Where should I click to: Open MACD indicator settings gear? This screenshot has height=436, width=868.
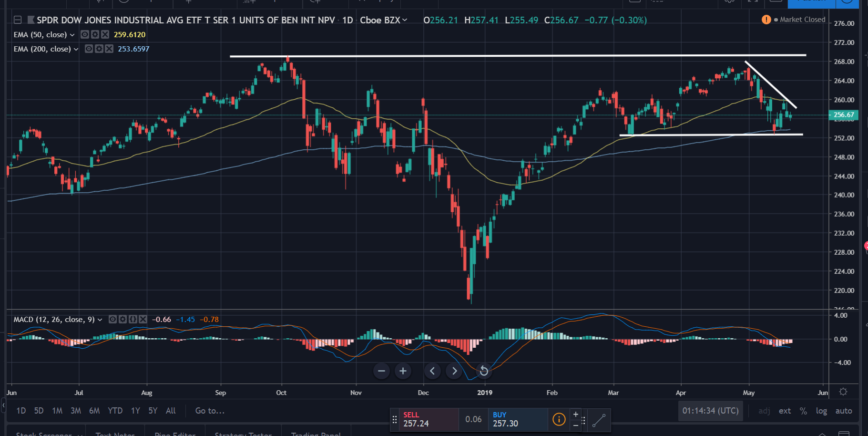(x=123, y=319)
